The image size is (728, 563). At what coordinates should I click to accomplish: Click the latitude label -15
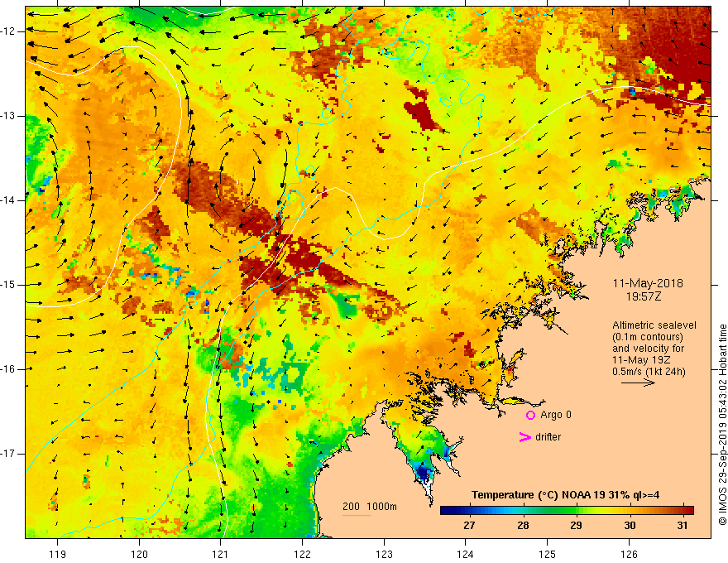[8, 285]
